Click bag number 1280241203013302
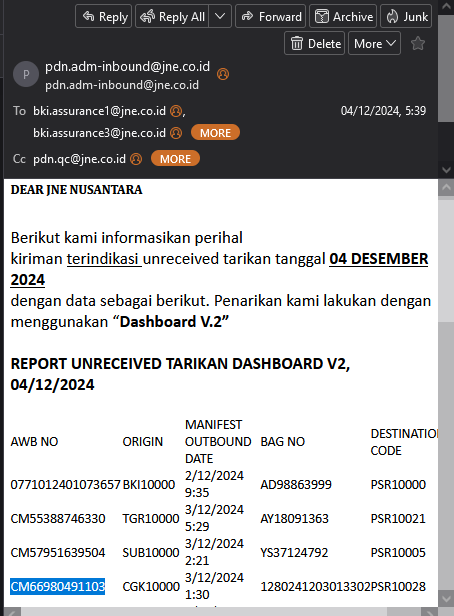This screenshot has height=616, width=454. click(x=315, y=587)
